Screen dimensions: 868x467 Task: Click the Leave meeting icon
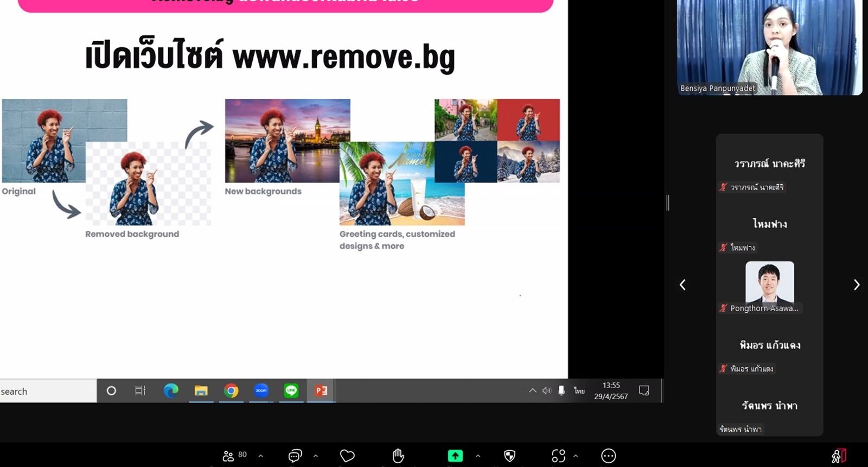pyautogui.click(x=839, y=456)
